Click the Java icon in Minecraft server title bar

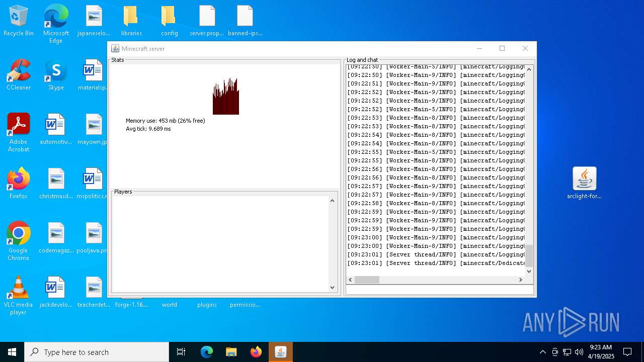(115, 48)
